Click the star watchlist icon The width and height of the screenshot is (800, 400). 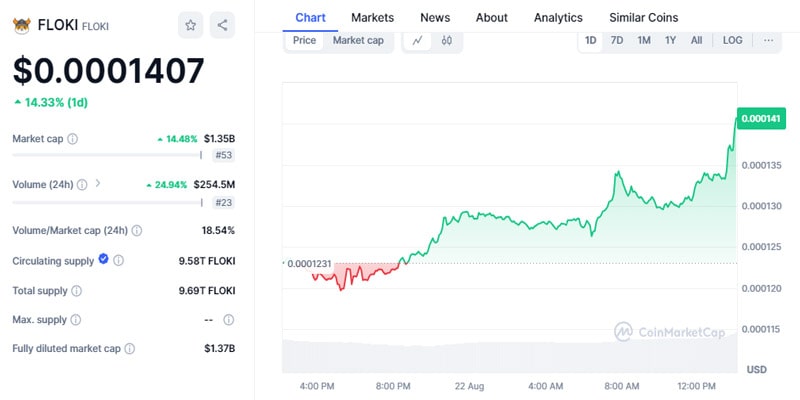tap(190, 25)
